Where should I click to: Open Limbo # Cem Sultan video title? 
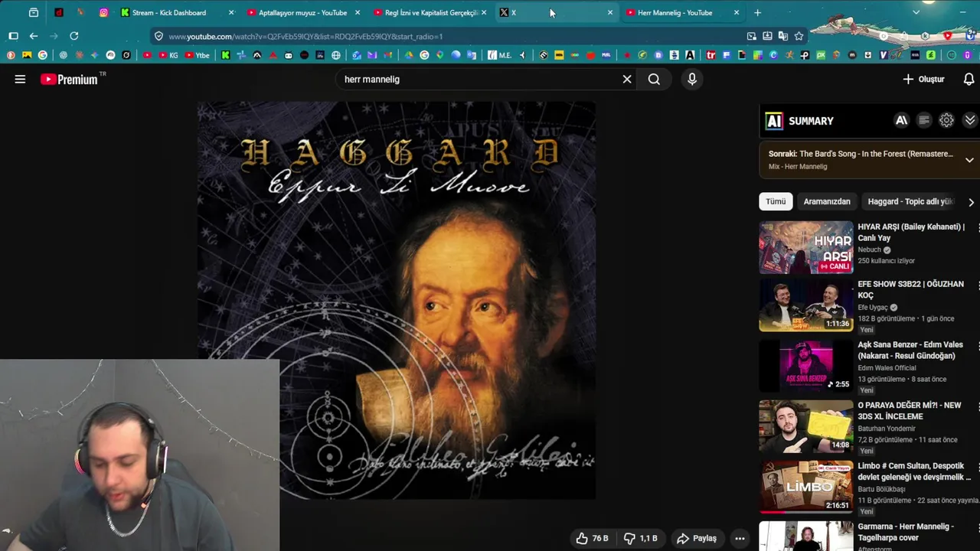914,471
